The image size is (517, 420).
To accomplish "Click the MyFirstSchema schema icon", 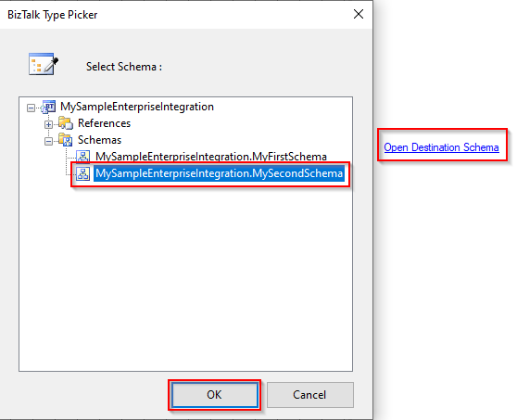I will coord(82,157).
